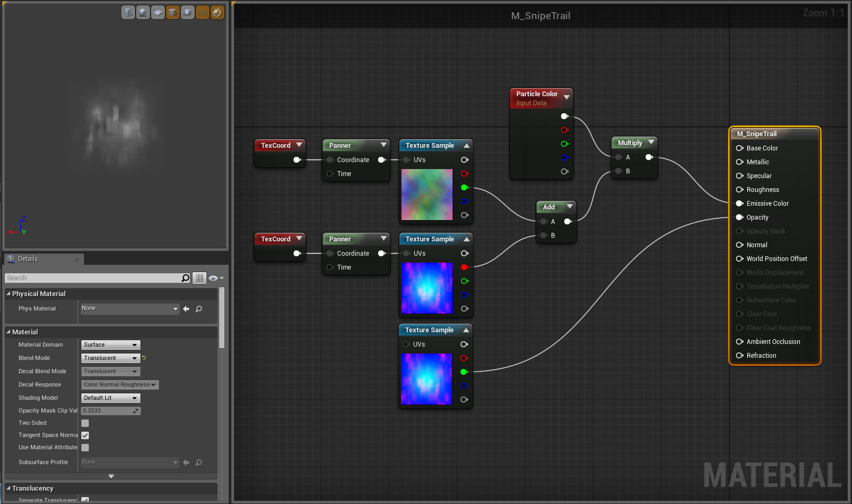Select the cube preview shape
Viewport: 852px width, 504px height.
(x=173, y=12)
